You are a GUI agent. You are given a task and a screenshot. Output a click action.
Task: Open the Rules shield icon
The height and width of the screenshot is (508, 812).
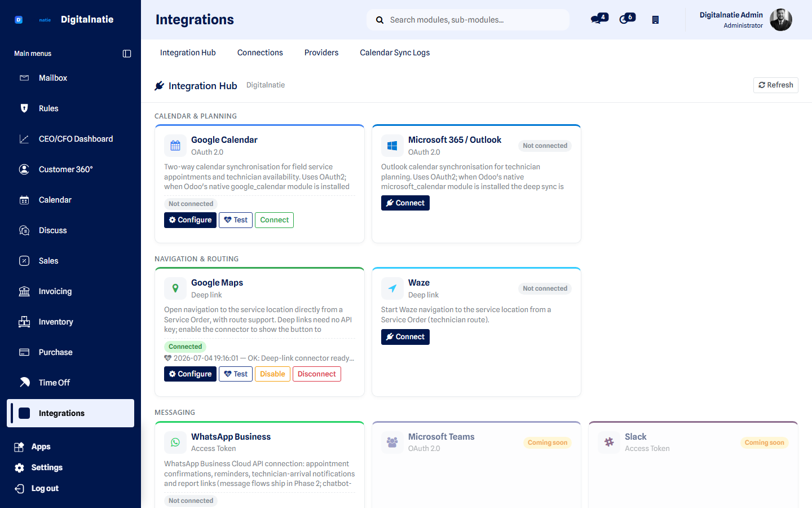pos(24,108)
